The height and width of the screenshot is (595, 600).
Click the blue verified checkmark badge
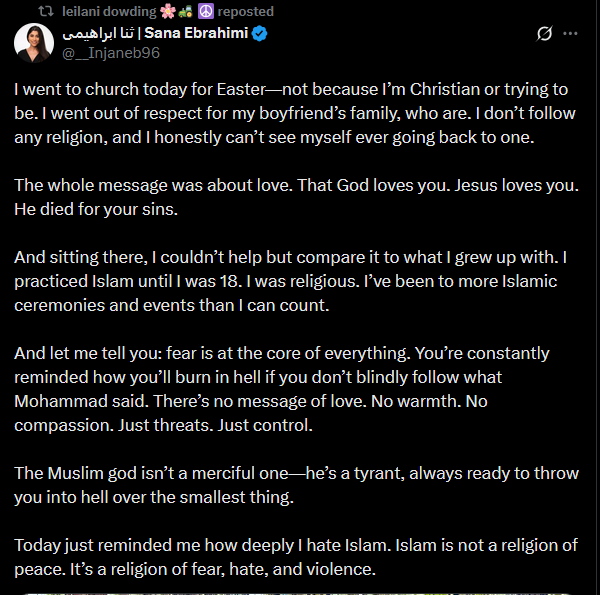(259, 34)
